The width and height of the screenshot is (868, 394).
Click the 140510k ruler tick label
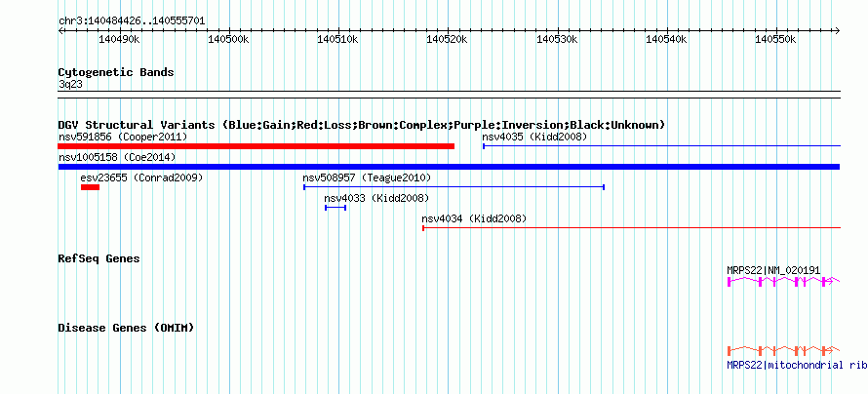338,40
